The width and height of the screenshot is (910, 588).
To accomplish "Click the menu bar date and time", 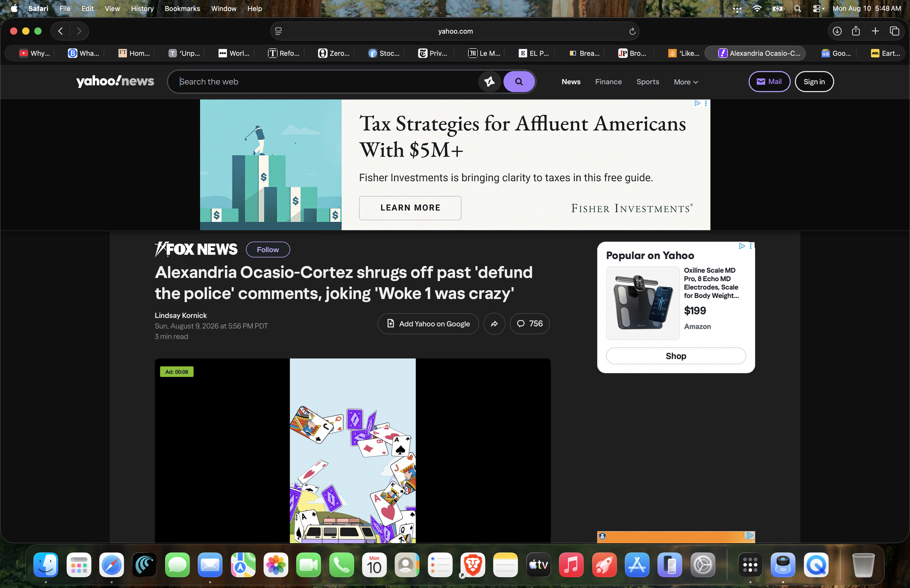I will (x=866, y=8).
